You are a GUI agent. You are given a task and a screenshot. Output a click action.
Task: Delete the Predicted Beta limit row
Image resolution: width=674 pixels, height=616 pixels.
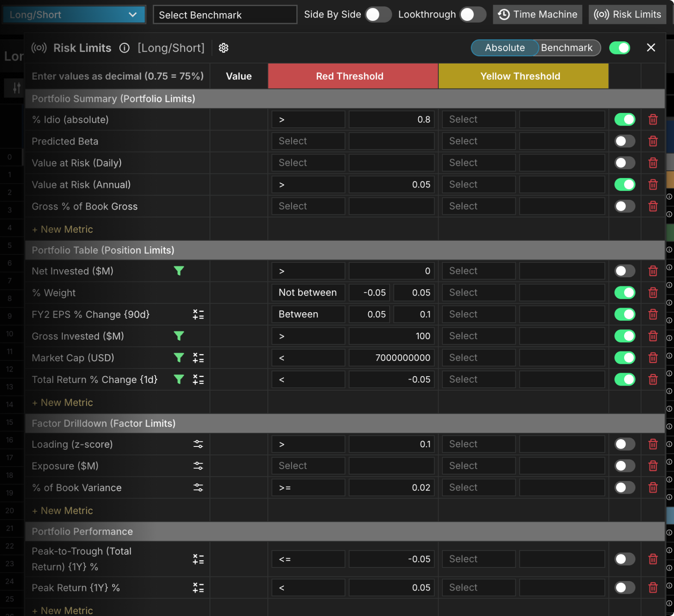653,141
